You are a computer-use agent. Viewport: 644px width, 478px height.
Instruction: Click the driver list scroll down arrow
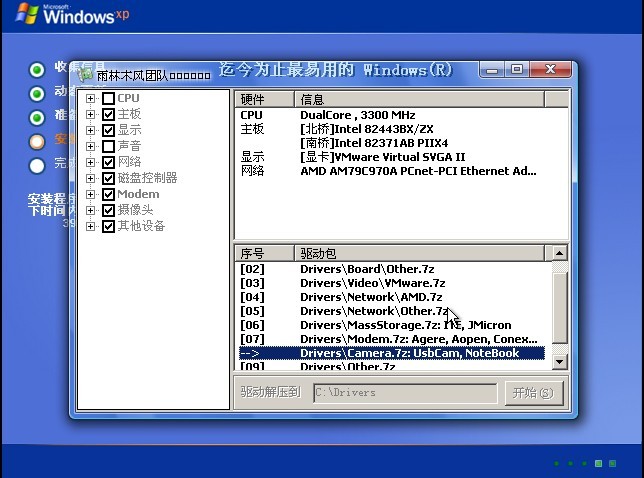point(559,362)
